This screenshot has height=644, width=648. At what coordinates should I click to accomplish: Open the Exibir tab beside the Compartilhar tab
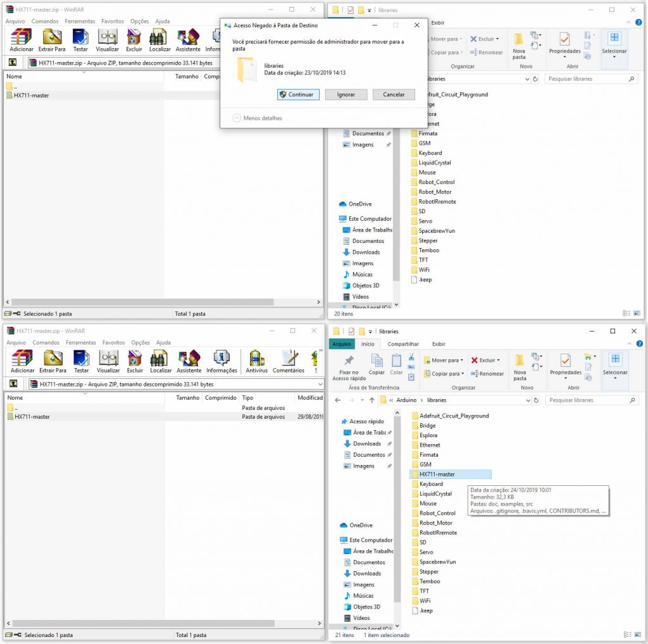coord(439,344)
